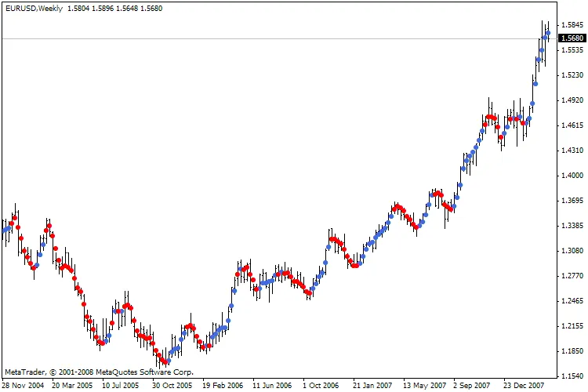Click the EURUSD,Weekly chart title
588x392 pixels.
click(x=37, y=9)
